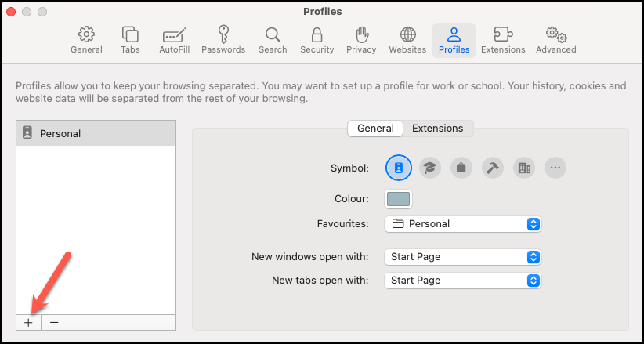Select the hammer profile symbol
This screenshot has width=644, height=344.
point(493,167)
